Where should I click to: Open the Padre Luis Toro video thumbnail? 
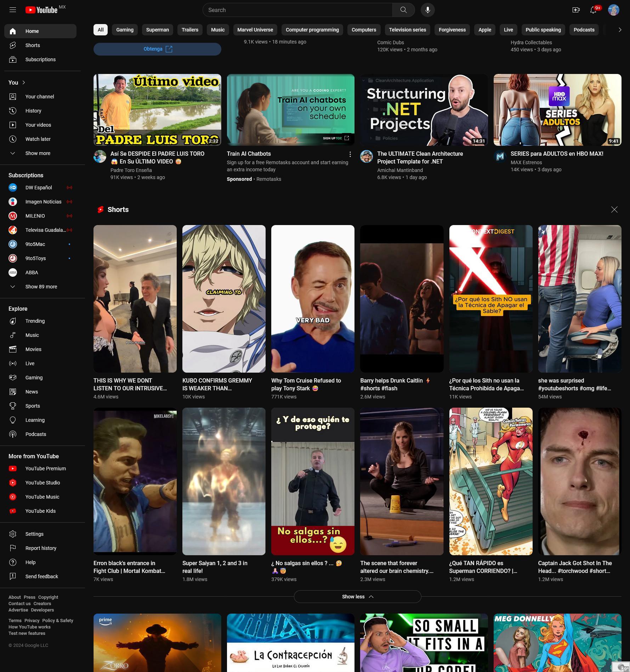coord(157,110)
